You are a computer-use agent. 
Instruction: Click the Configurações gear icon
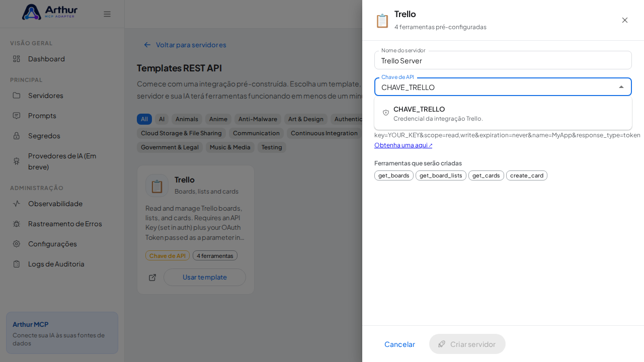point(17,244)
